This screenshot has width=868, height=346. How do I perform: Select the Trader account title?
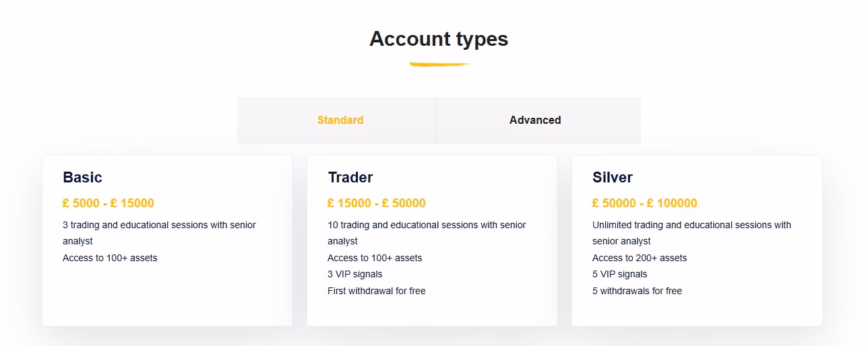click(350, 178)
